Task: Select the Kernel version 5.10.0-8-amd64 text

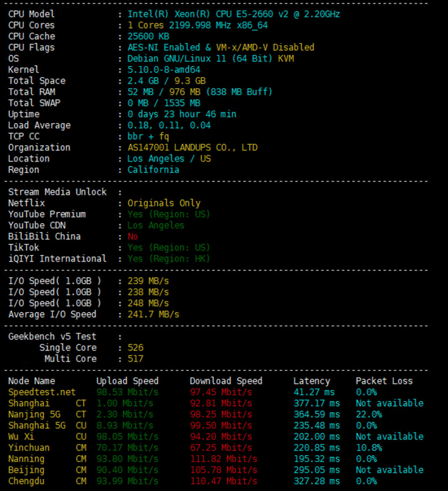Action: 164,70
